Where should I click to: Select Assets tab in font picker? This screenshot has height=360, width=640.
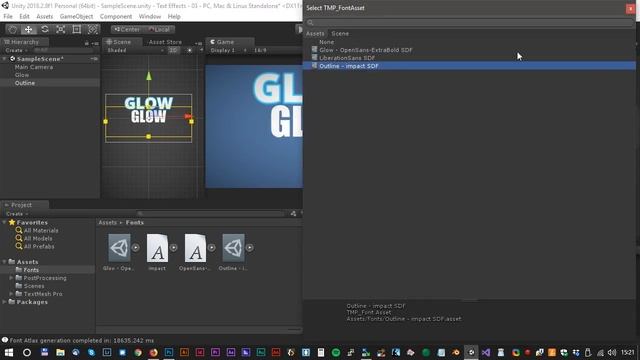pos(315,34)
